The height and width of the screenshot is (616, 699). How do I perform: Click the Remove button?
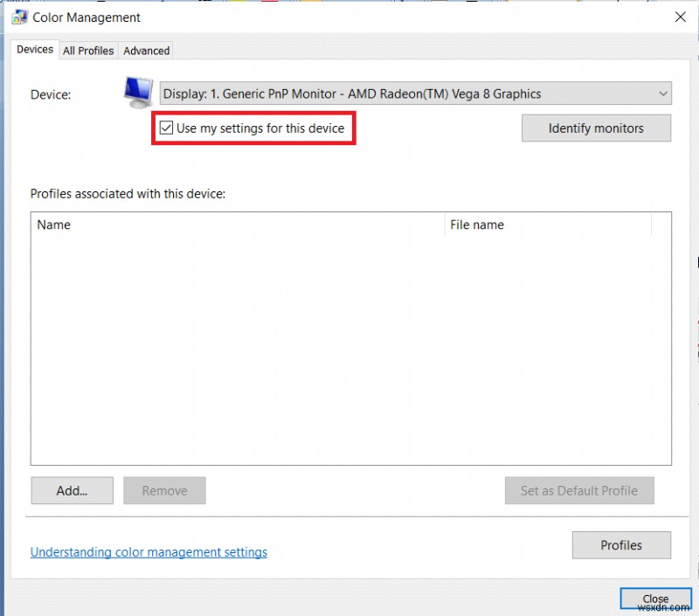tap(164, 490)
